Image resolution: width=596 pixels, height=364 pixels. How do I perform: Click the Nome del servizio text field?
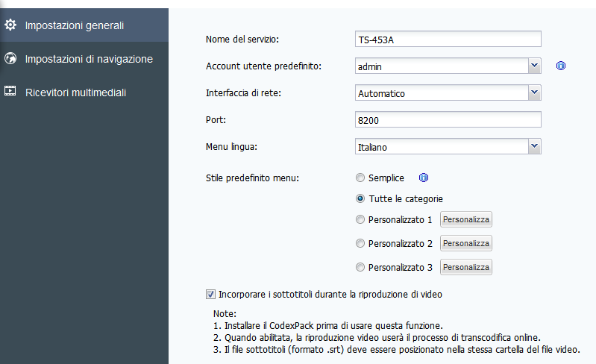click(448, 40)
